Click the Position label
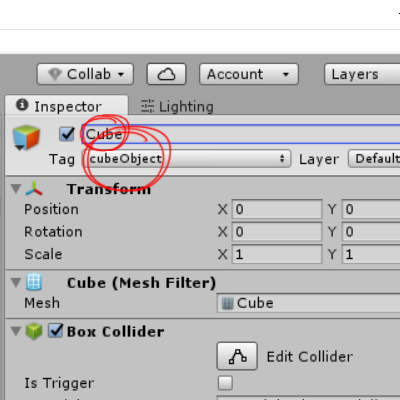 pos(52,209)
